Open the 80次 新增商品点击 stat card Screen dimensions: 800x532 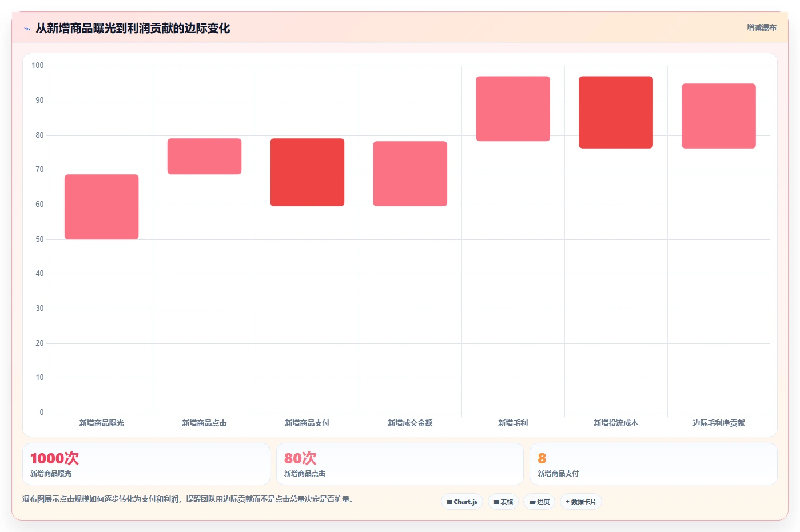(400, 464)
